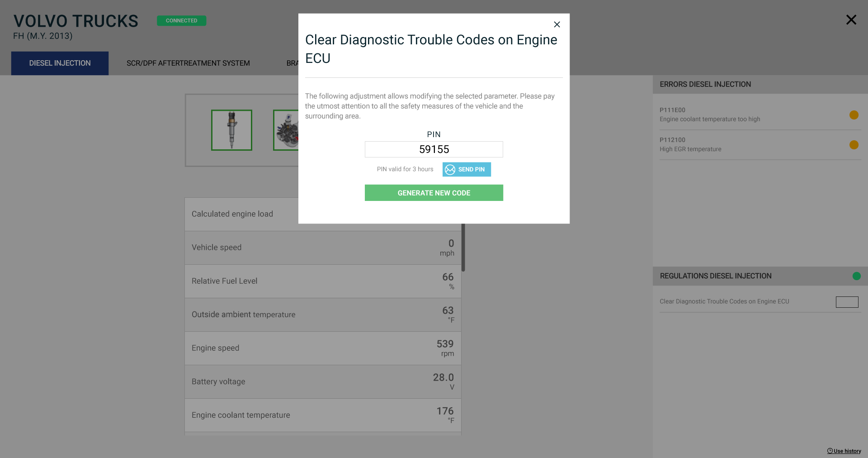The width and height of the screenshot is (868, 458).
Task: Select the engine pump thumbnail image
Action: pyautogui.click(x=286, y=130)
